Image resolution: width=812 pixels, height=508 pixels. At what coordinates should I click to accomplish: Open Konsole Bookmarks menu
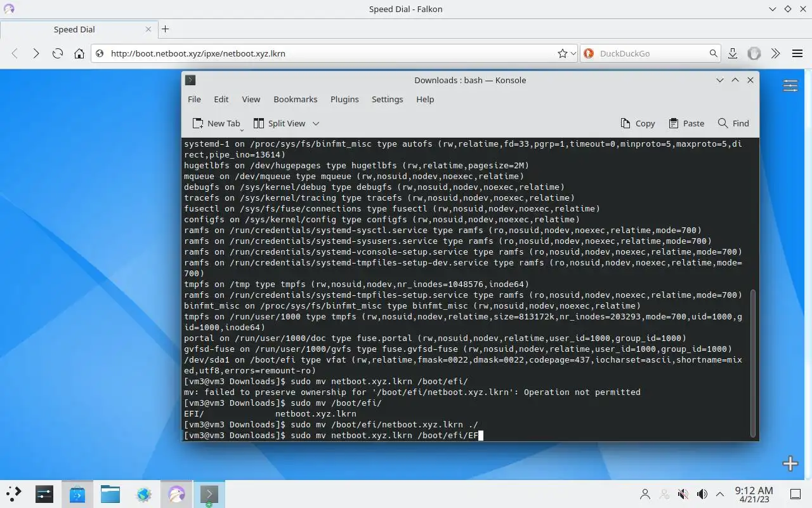point(296,99)
